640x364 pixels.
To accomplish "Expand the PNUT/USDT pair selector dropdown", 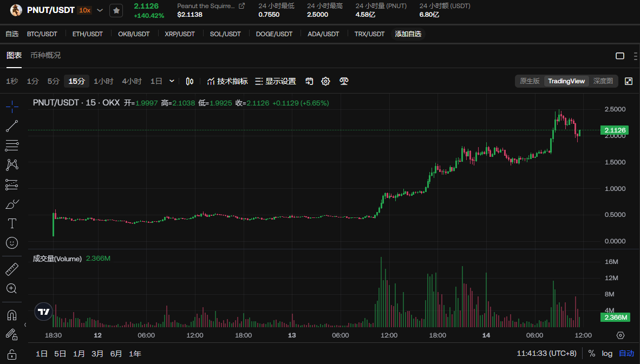I will coord(100,10).
